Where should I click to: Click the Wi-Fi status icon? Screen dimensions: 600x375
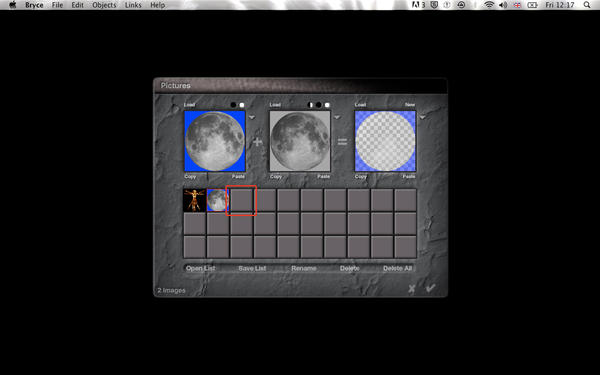(x=489, y=5)
